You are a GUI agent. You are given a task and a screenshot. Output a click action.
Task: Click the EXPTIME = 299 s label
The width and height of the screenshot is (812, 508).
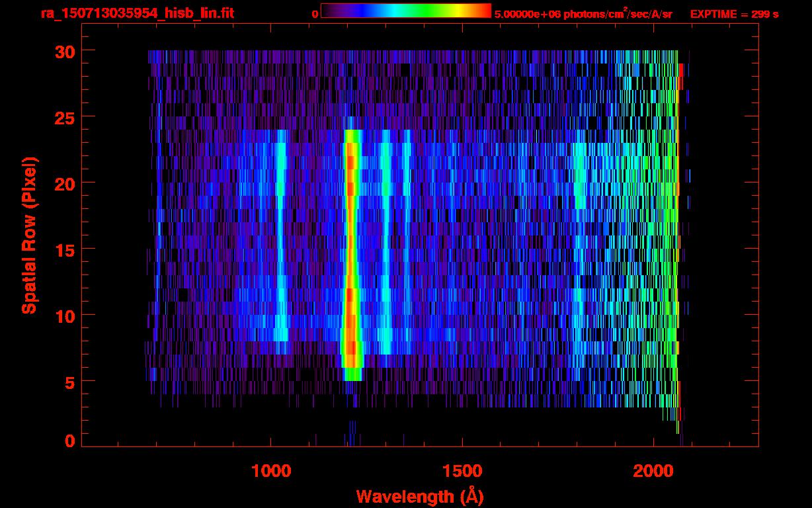pos(734,14)
